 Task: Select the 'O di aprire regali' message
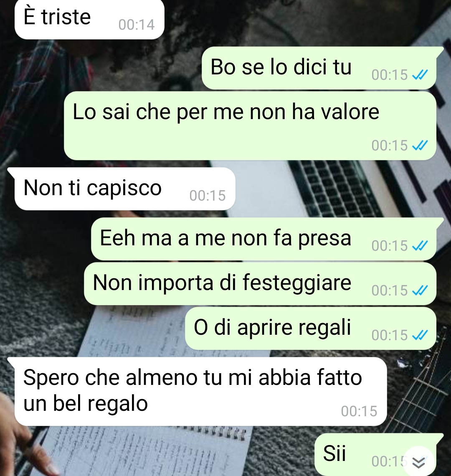(311, 328)
